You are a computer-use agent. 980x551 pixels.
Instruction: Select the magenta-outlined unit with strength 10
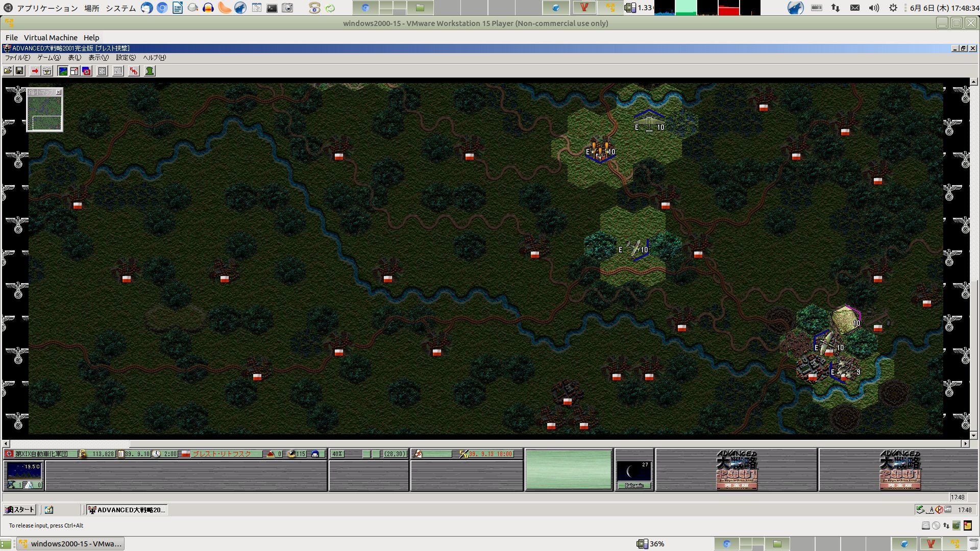tap(846, 319)
